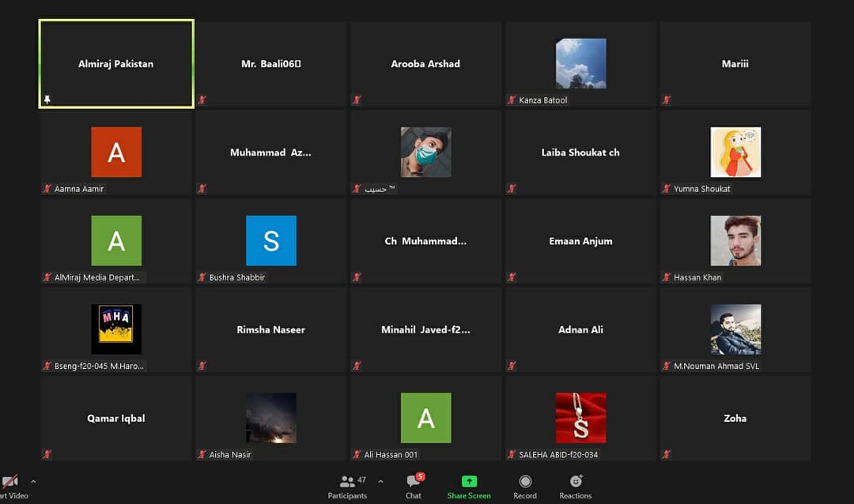Viewport: 854px width, 504px height.
Task: Expand the arrow next to Participants
Action: pos(380,482)
